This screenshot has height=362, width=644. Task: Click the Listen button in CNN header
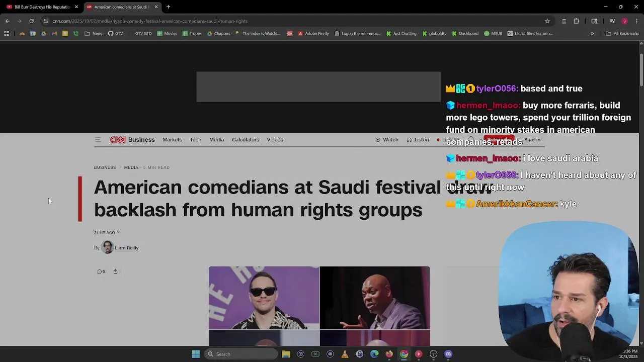click(x=418, y=140)
